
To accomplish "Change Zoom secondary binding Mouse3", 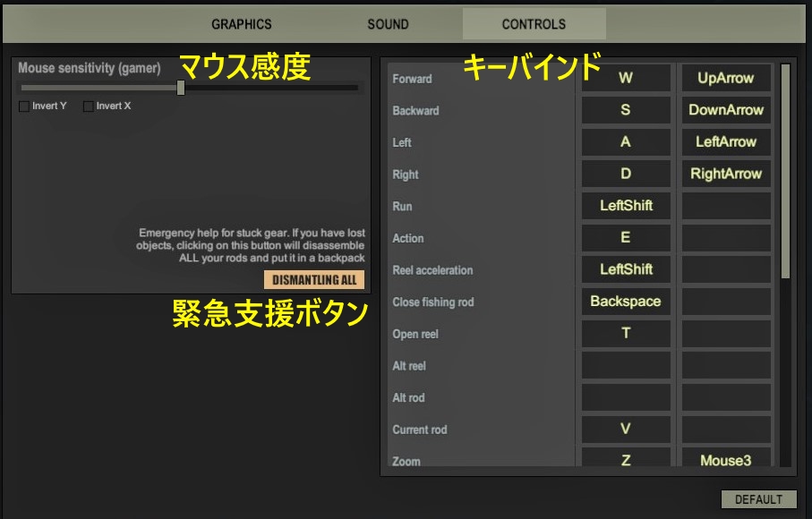I will 725,460.
